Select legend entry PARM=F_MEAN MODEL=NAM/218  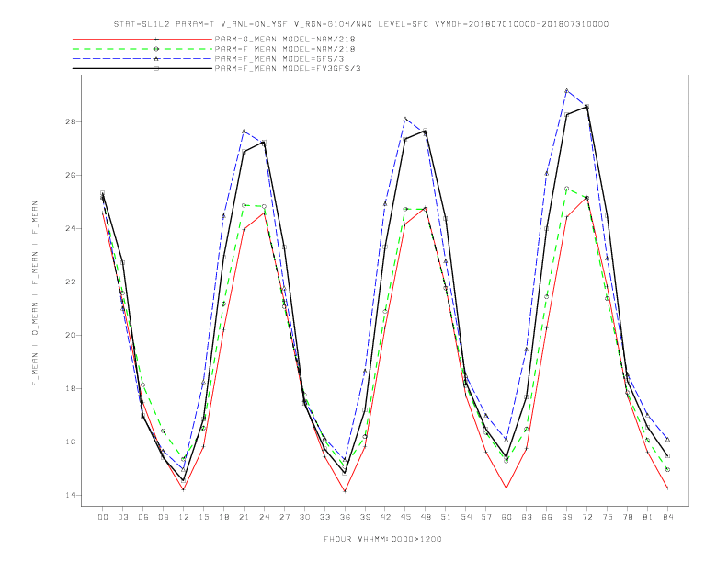point(285,49)
